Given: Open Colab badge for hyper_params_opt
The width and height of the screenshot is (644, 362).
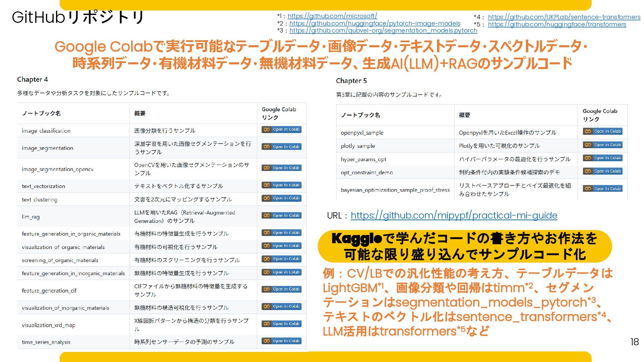Looking at the screenshot, I should pos(602,158).
